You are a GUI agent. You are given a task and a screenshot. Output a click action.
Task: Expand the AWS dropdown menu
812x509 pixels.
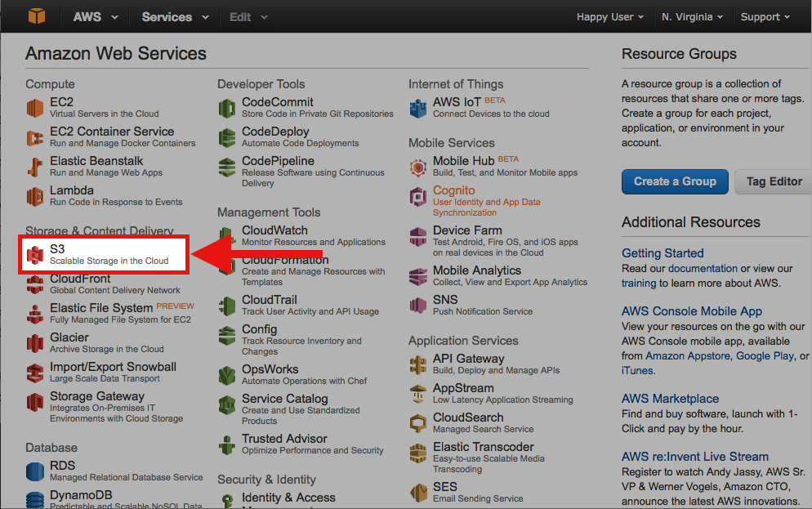96,17
